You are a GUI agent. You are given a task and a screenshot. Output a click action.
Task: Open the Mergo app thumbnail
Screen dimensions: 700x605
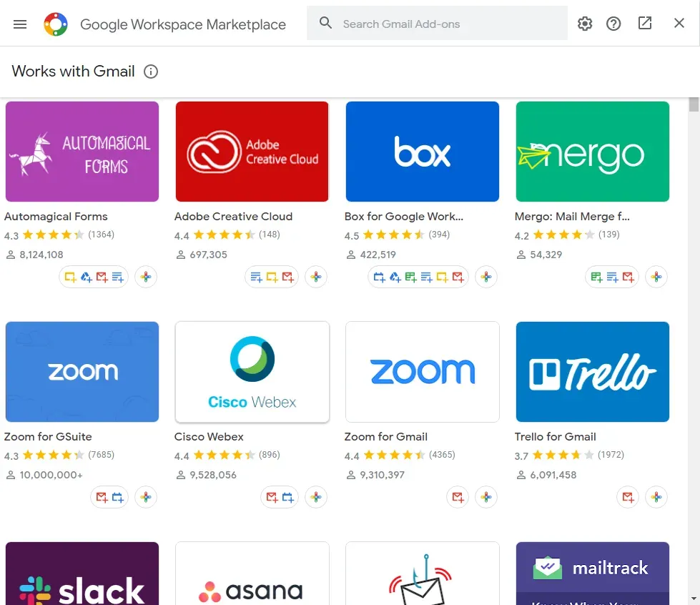pyautogui.click(x=593, y=152)
